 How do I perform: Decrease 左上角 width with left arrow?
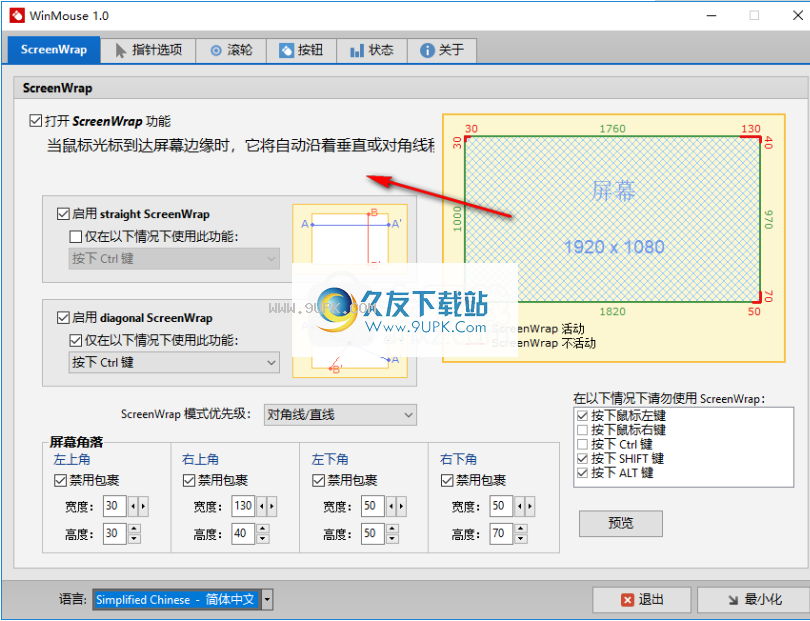(133, 506)
